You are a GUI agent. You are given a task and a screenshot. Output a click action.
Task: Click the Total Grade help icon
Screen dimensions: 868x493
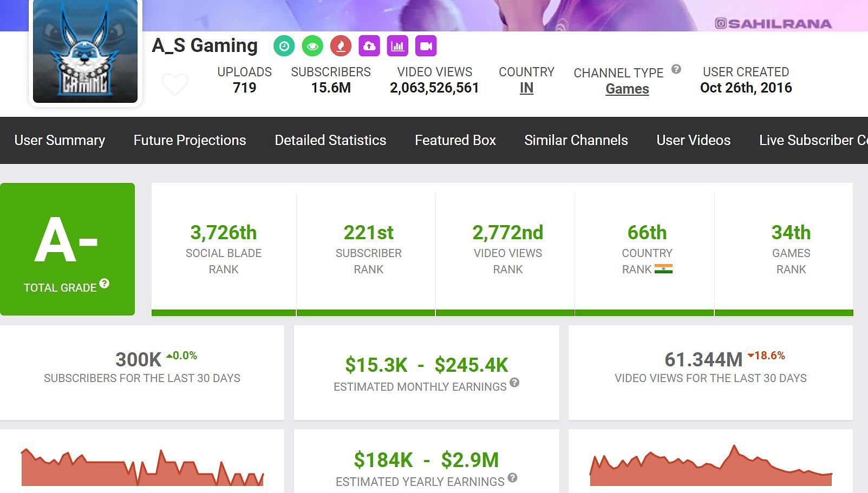[105, 284]
